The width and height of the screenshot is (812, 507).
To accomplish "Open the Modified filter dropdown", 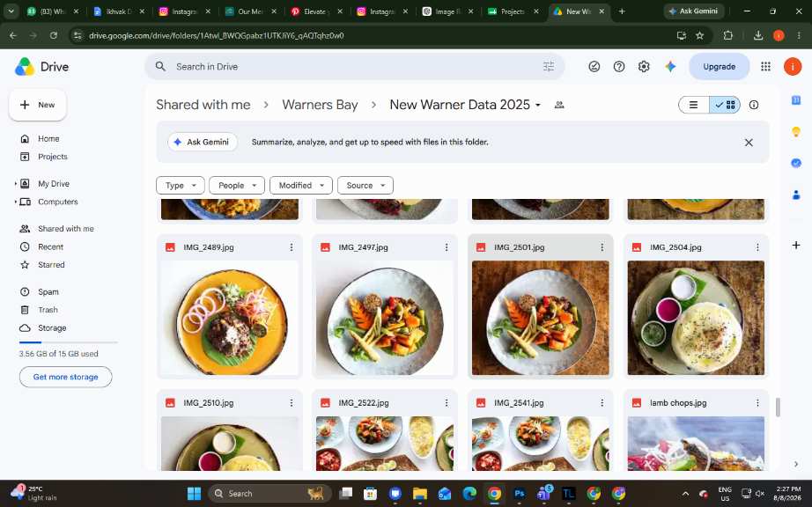I will (x=301, y=185).
